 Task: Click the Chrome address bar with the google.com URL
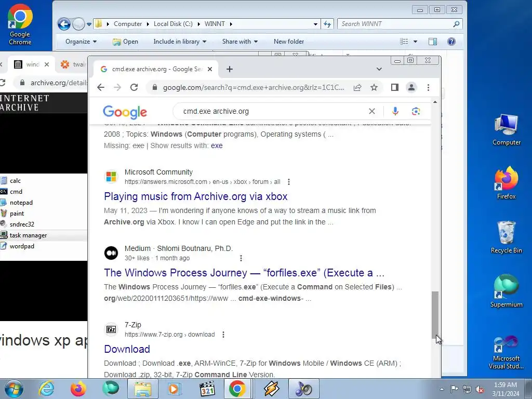(x=254, y=87)
